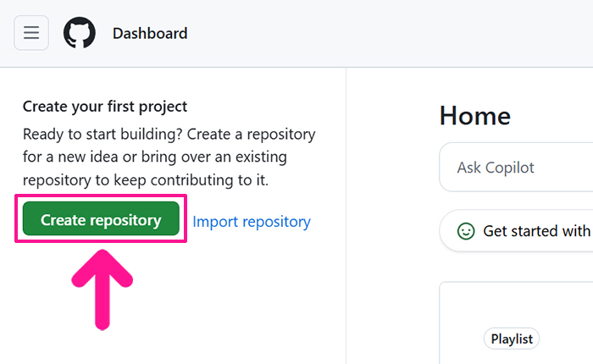Follow the Import repository link
Screen dimensions: 593x364
252,222
